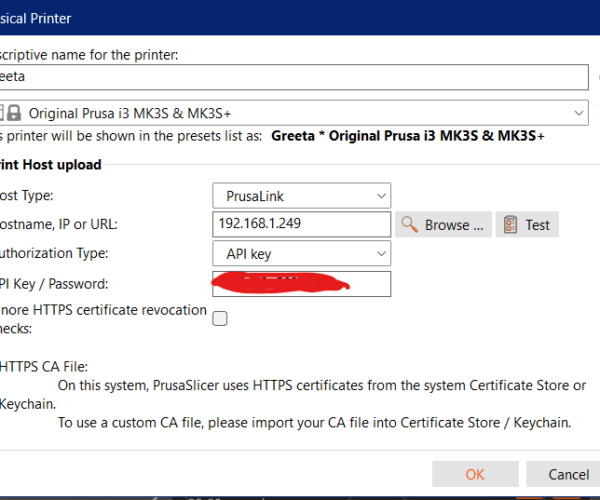Screen dimensions: 600x500
Task: Click the clipboard icon on Test button
Action: coord(510,225)
